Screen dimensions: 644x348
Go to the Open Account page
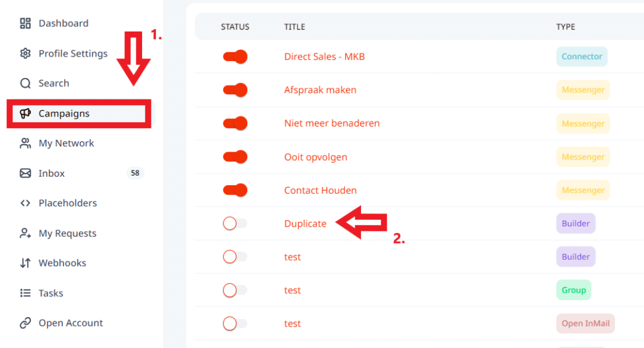click(70, 323)
